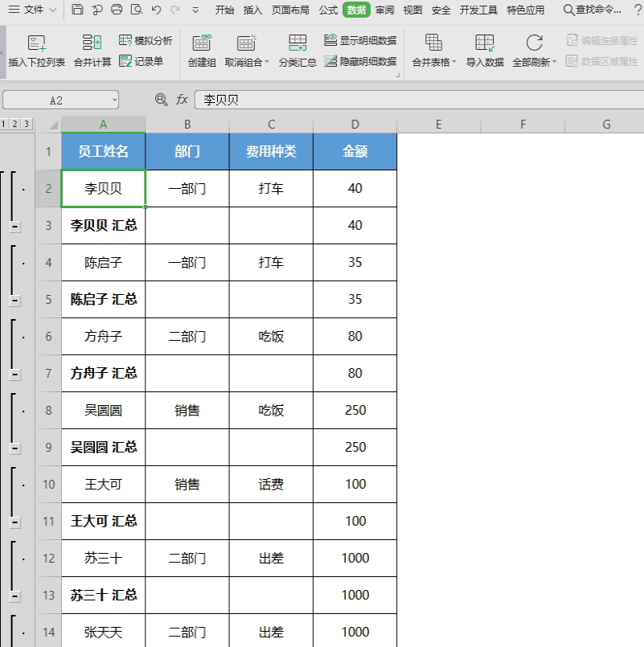Select the 导入数据 (Import Data) icon
The width and height of the screenshot is (644, 647).
(x=483, y=50)
